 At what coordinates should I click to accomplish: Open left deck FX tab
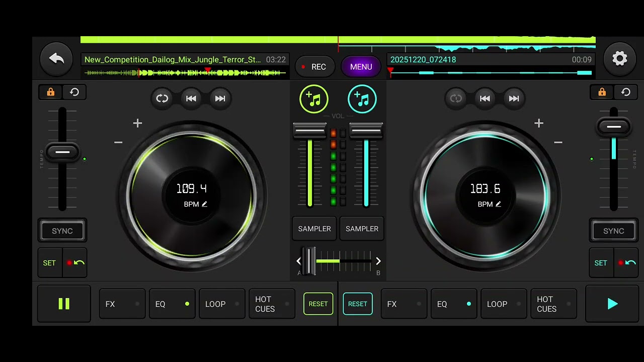pyautogui.click(x=122, y=304)
